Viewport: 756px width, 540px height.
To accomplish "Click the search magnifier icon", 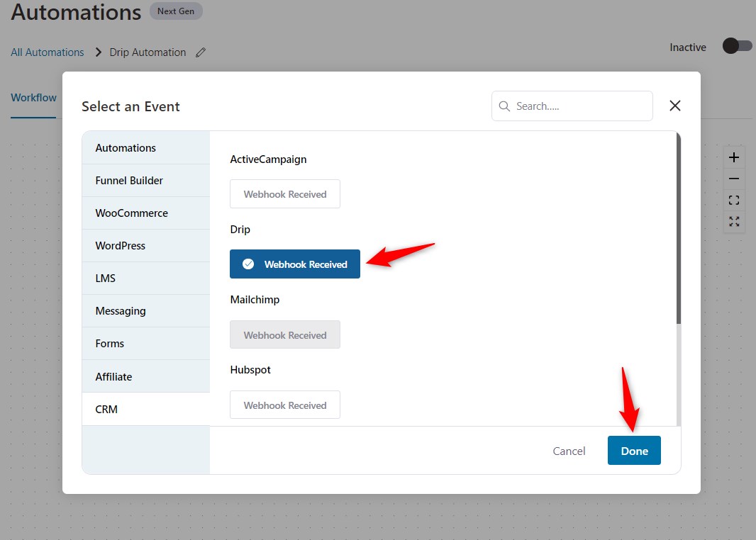I will 504,106.
